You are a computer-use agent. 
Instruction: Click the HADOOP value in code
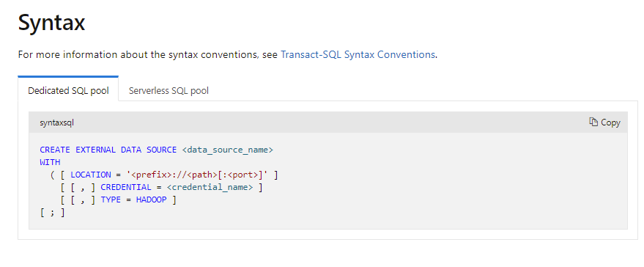(x=151, y=200)
